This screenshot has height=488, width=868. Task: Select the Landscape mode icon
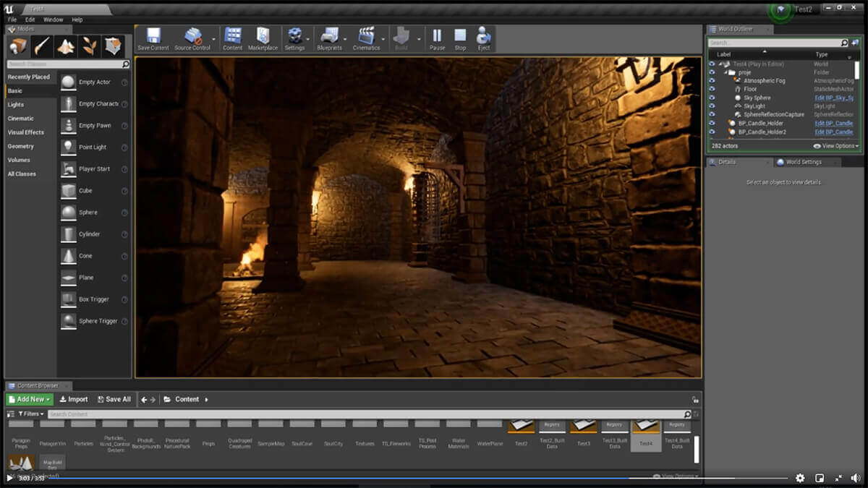pos(66,46)
